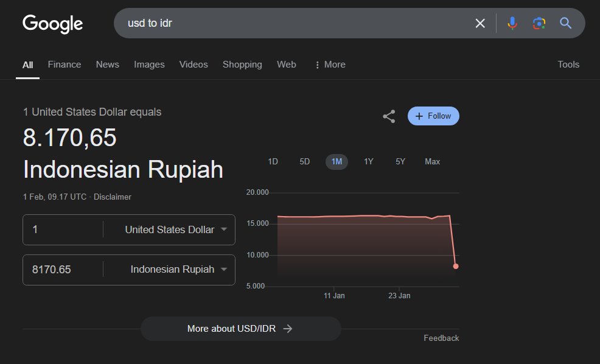Click the 15.000 axis value
The image size is (600, 364).
click(x=257, y=223)
